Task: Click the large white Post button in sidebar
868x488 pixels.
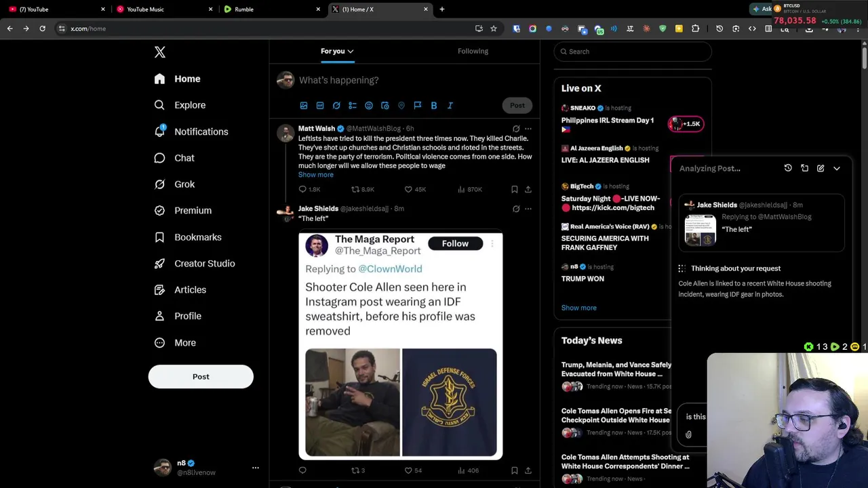Action: click(x=201, y=377)
